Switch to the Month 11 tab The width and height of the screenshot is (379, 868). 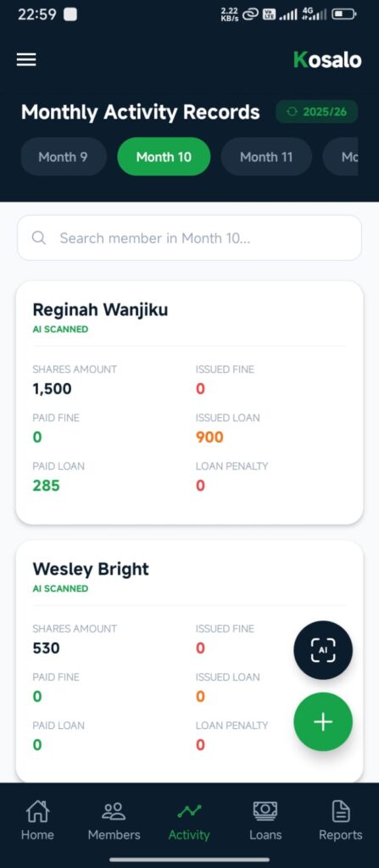tap(266, 157)
